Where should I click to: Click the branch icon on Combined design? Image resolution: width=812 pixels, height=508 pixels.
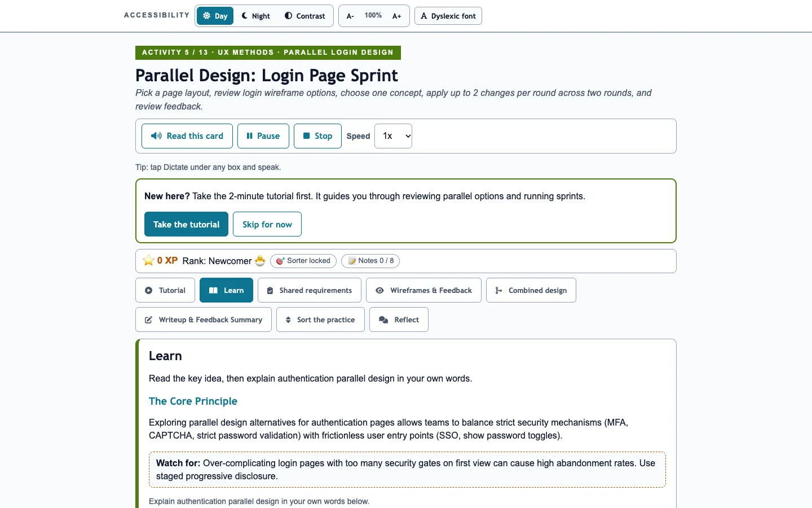pyautogui.click(x=498, y=290)
